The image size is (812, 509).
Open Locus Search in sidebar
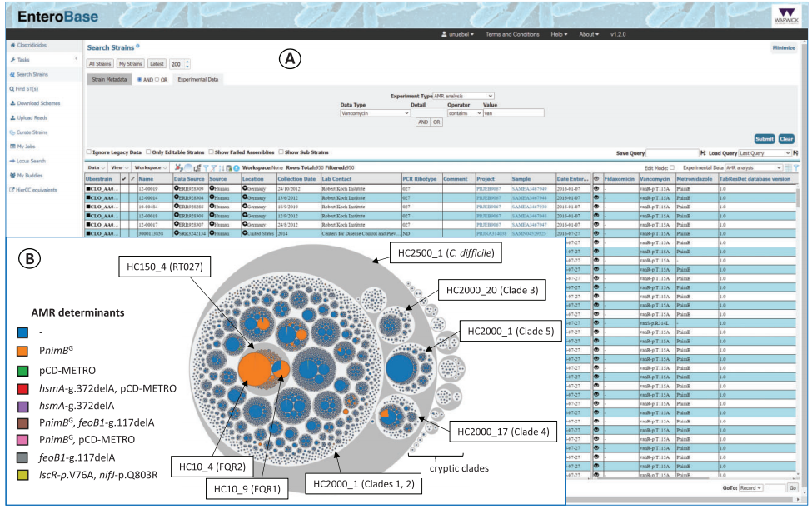pos(27,161)
